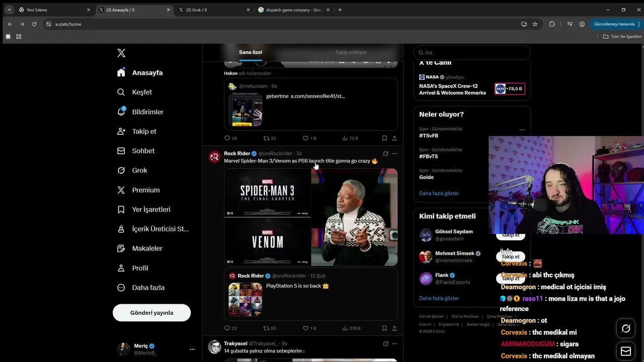Repost the post with 32 reposts
The height and width of the screenshot is (362, 644).
click(270, 138)
